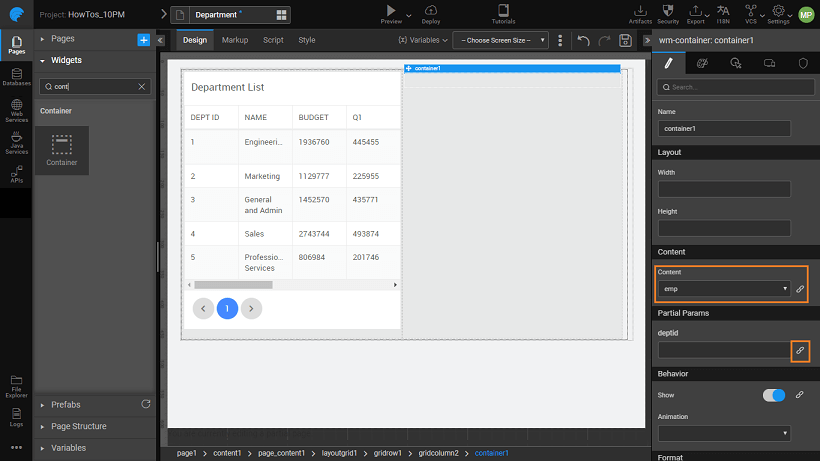Open the Choose Screen Size dropdown

pos(500,40)
